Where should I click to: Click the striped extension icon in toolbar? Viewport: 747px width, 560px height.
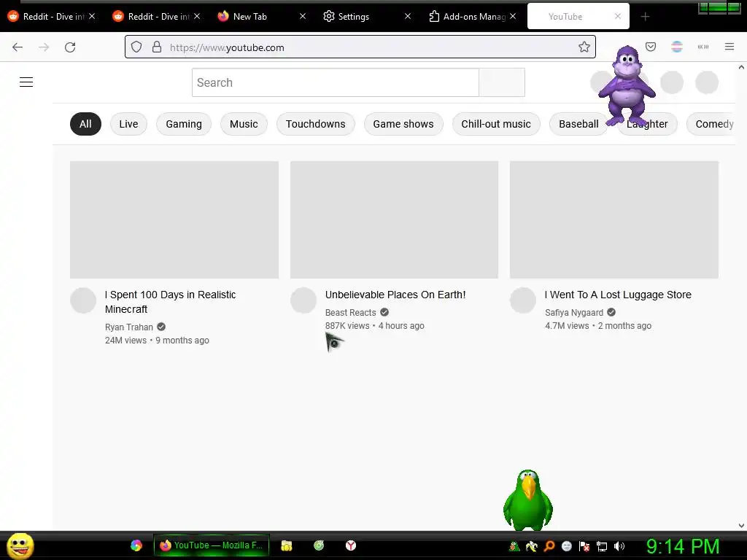[677, 47]
